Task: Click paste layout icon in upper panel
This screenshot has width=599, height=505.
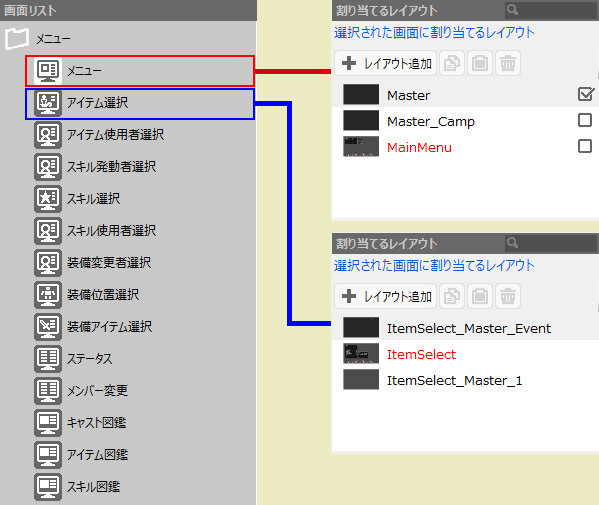Action: pyautogui.click(x=480, y=63)
